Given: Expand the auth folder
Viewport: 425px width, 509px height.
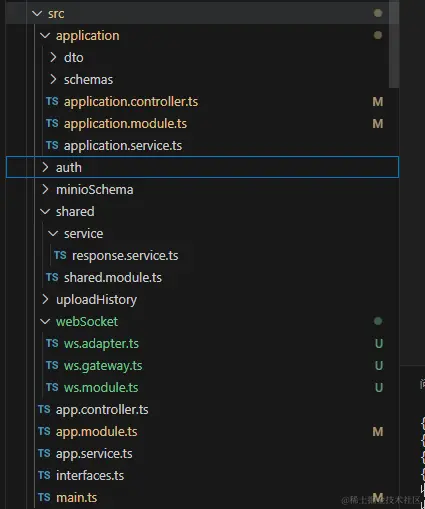Looking at the screenshot, I should coord(202,167).
